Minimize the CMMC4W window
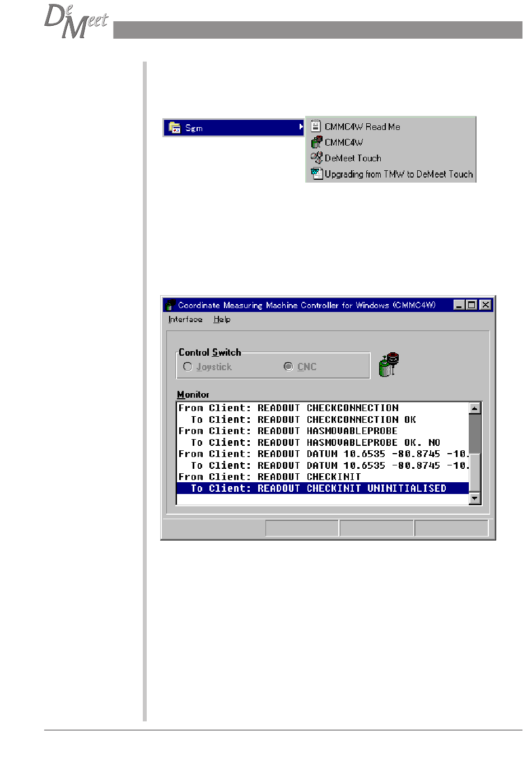Screen dimensions: 532x783 [459, 305]
